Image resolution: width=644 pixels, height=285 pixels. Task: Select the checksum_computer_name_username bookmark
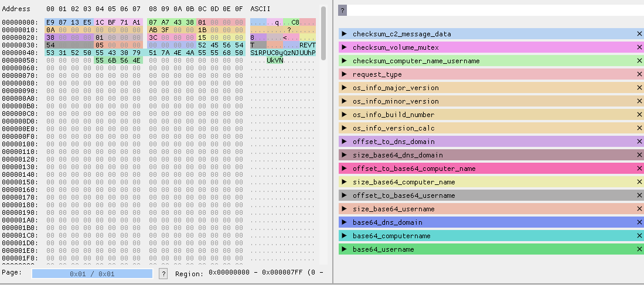point(416,61)
